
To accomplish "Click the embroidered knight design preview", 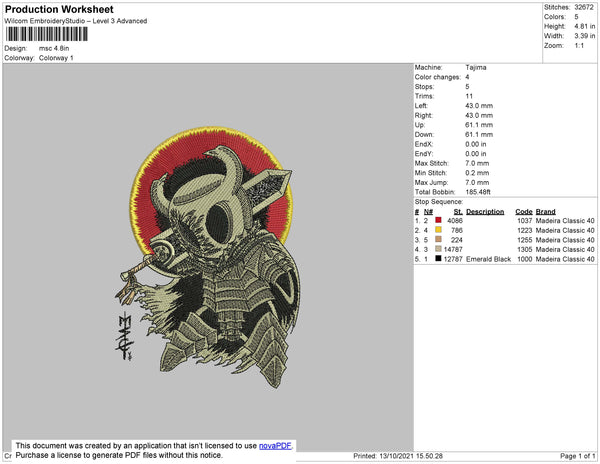I will [x=209, y=256].
